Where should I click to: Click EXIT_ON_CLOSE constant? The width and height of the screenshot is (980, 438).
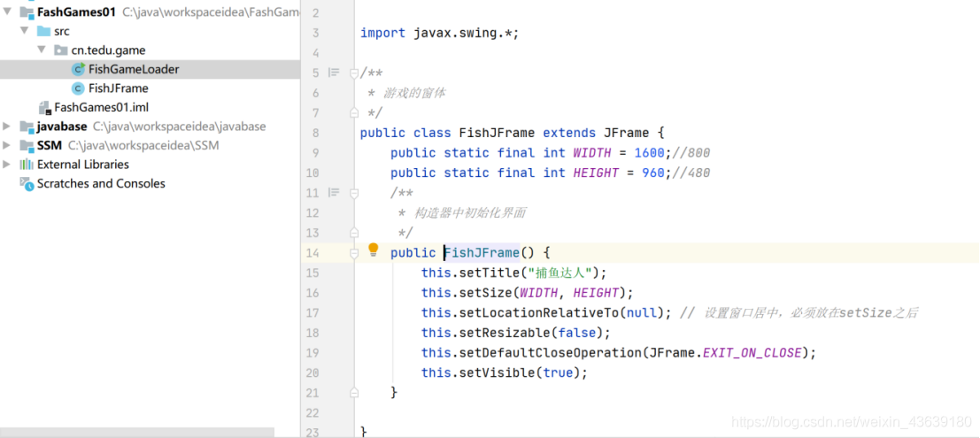(752, 353)
